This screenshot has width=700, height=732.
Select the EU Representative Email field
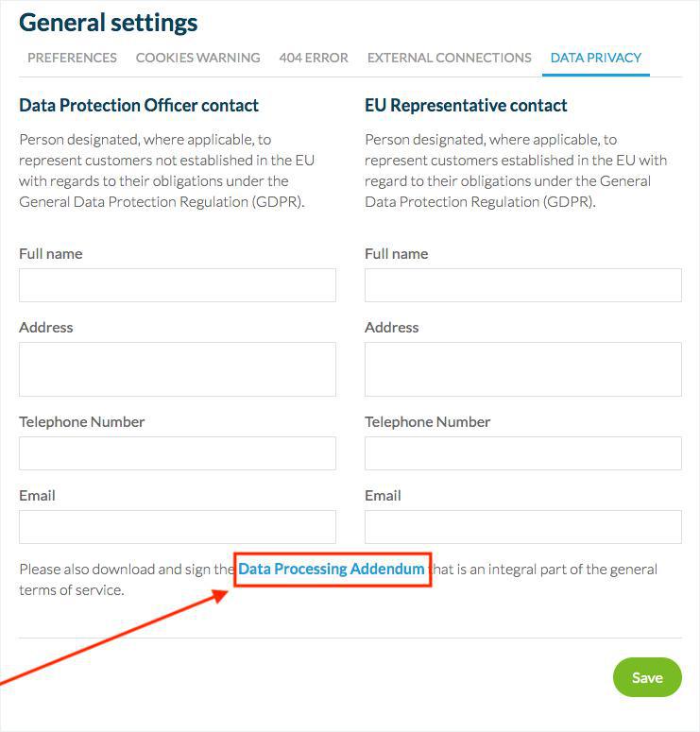[x=522, y=527]
